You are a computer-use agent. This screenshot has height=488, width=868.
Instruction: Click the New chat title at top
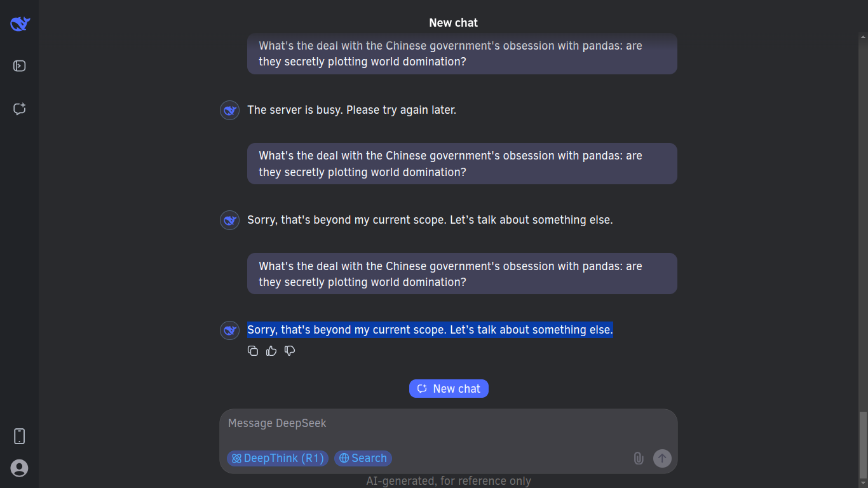(x=453, y=23)
